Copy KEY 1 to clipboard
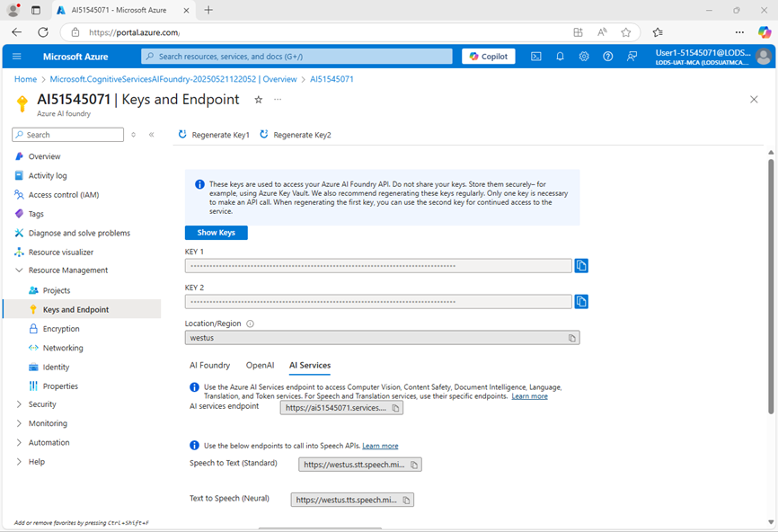Viewport: 778px width, 532px height. (581, 266)
